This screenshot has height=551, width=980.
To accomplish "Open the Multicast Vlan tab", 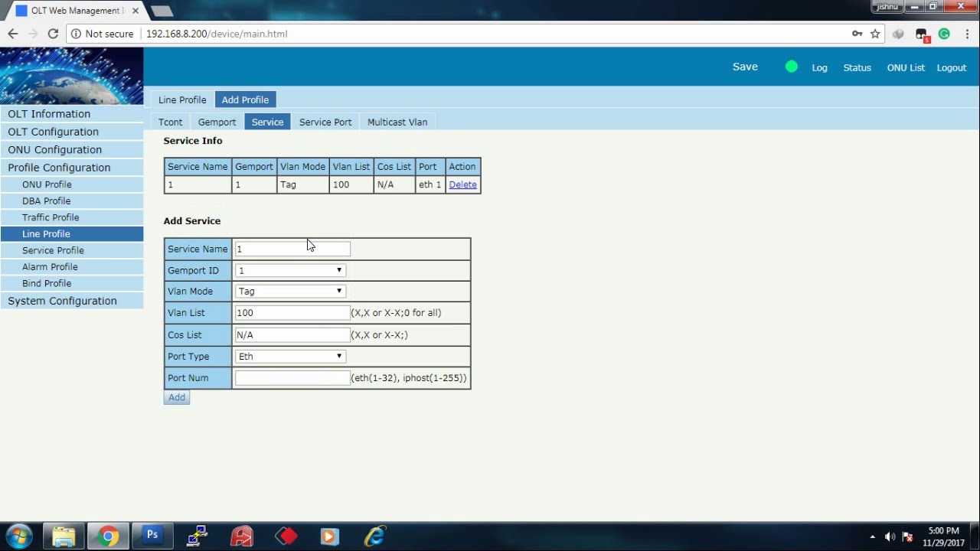I will click(x=397, y=122).
